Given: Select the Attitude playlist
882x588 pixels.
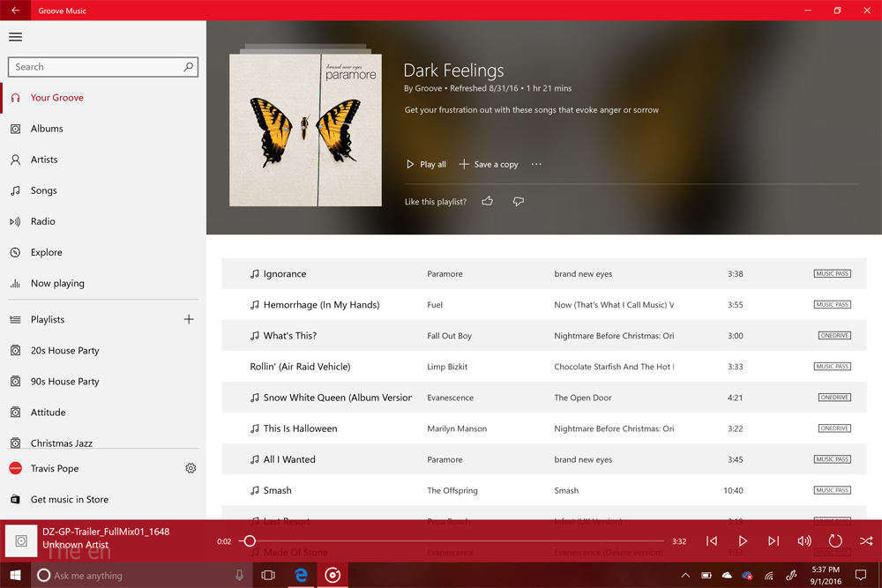Looking at the screenshot, I should [103, 412].
